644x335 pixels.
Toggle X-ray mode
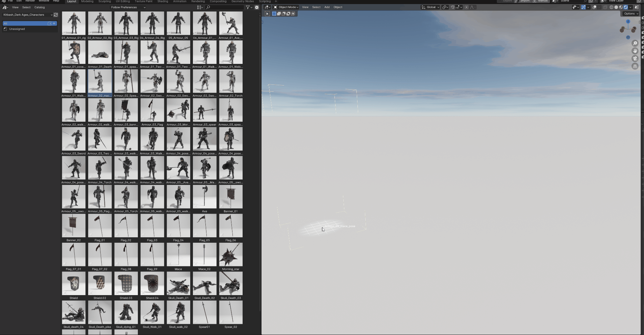tap(605, 7)
